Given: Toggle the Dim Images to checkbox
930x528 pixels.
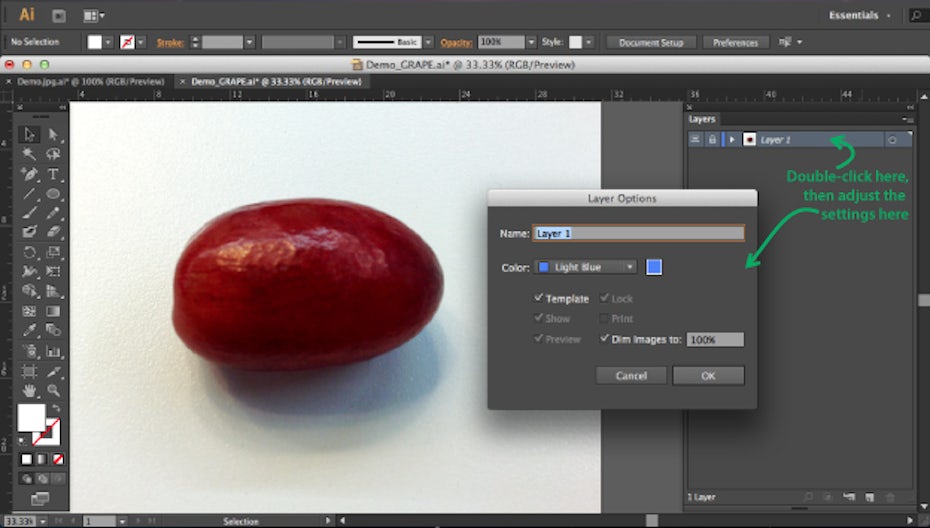Looking at the screenshot, I should [604, 339].
